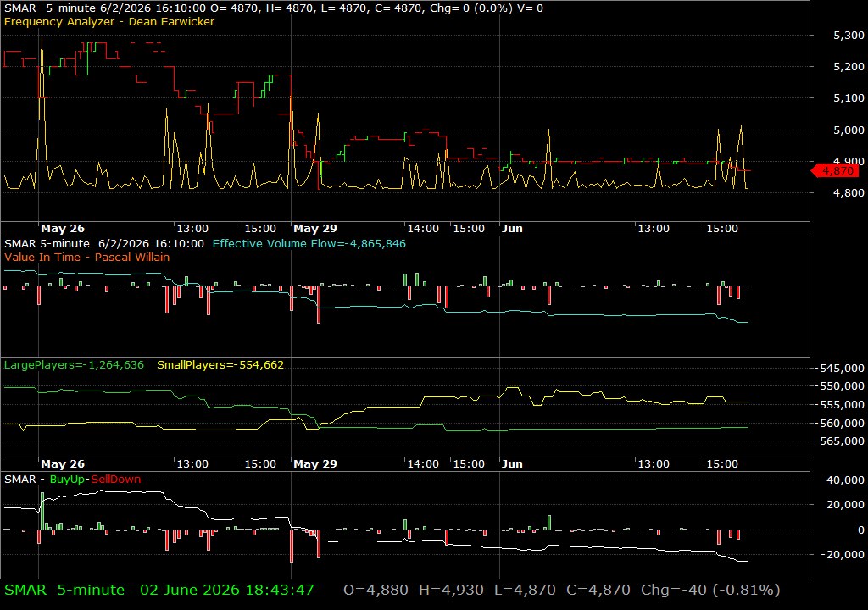868x610 pixels.
Task: Click the Effective Volume Flow=-4,865,846 readout
Action: [309, 243]
